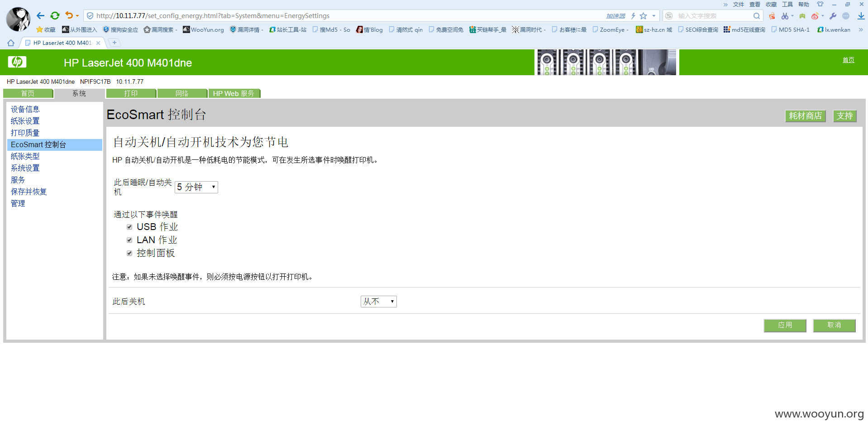Image resolution: width=868 pixels, height=427 pixels.
Task: Click the round chat bubble icon
Action: coord(846,16)
